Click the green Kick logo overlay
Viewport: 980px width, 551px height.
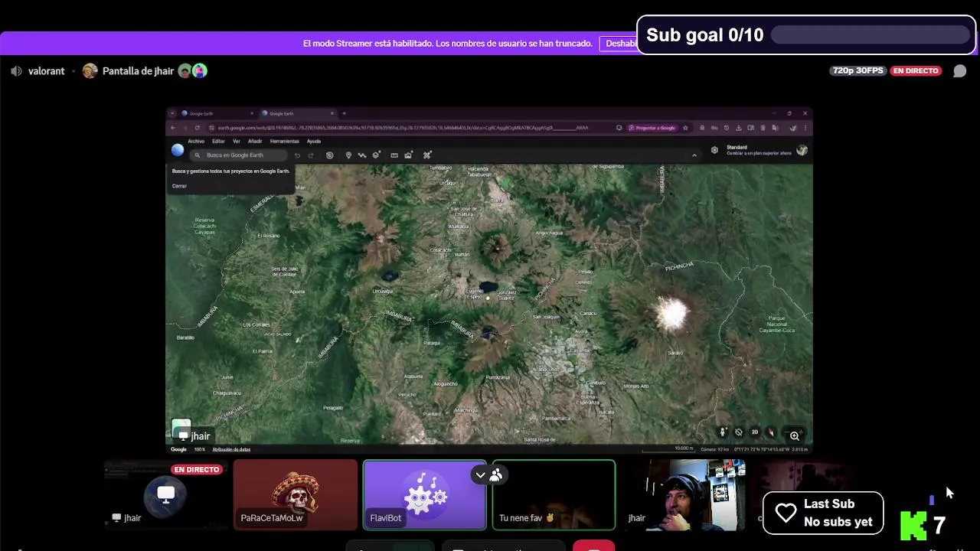point(913,525)
